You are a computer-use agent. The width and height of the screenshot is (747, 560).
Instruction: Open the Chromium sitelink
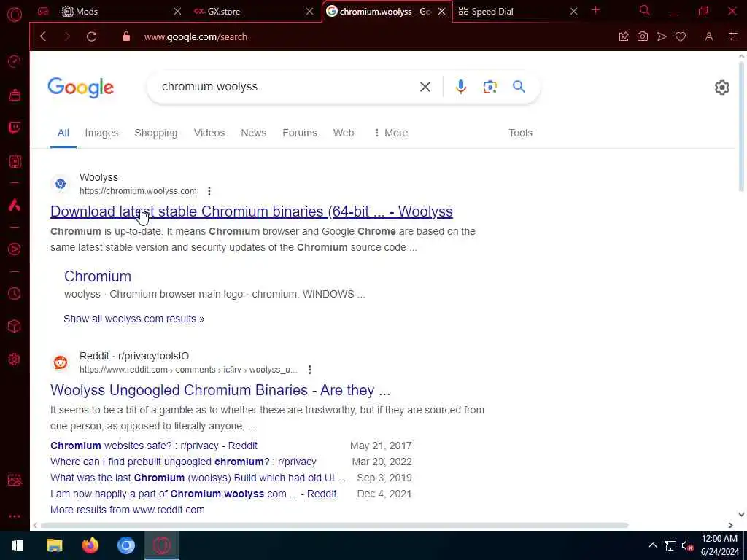[x=98, y=276]
